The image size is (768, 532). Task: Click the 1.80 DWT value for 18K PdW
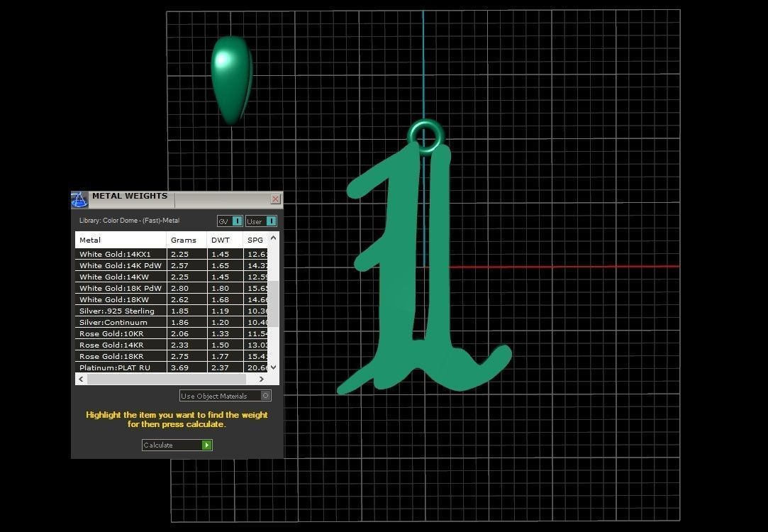(x=221, y=288)
